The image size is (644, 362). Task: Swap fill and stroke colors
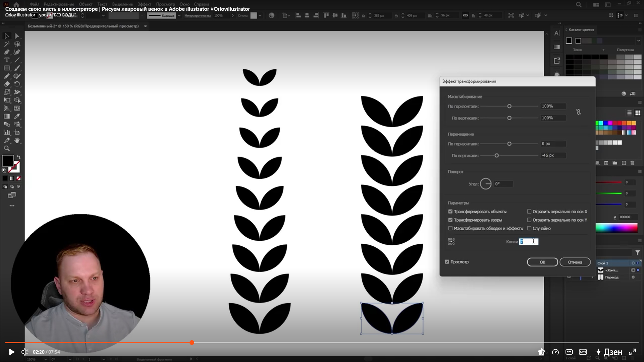click(19, 157)
